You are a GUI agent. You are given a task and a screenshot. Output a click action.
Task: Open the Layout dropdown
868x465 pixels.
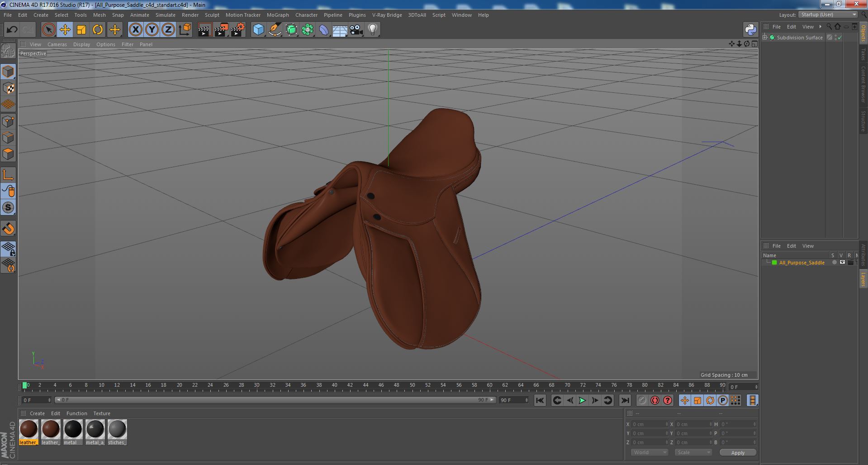(x=828, y=14)
